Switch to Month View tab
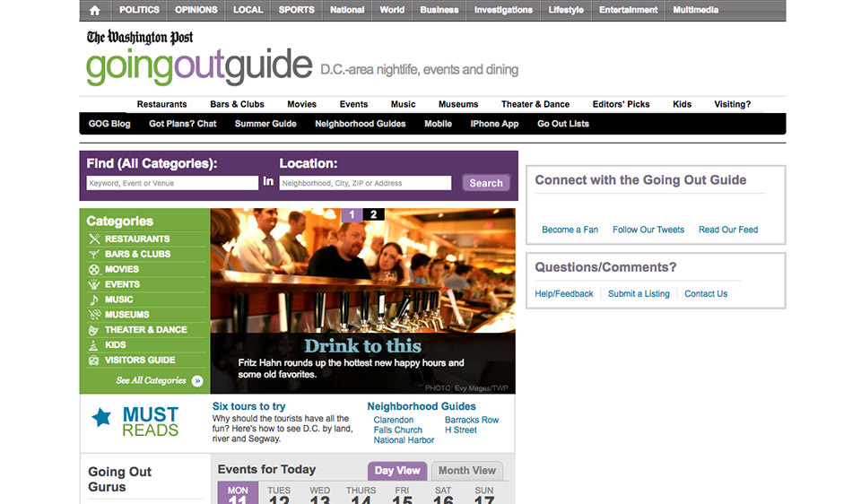Viewport: 861px width, 504px height. (x=466, y=471)
